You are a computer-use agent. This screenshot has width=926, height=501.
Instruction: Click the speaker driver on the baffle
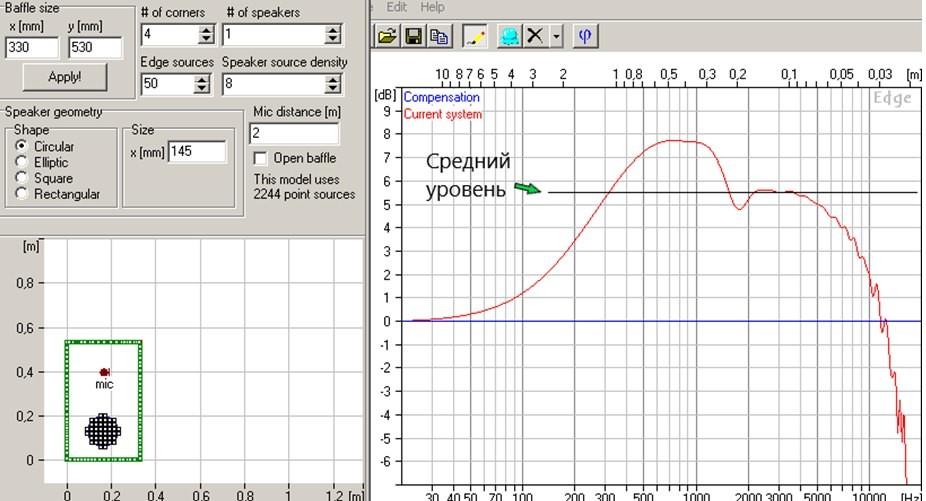(103, 431)
